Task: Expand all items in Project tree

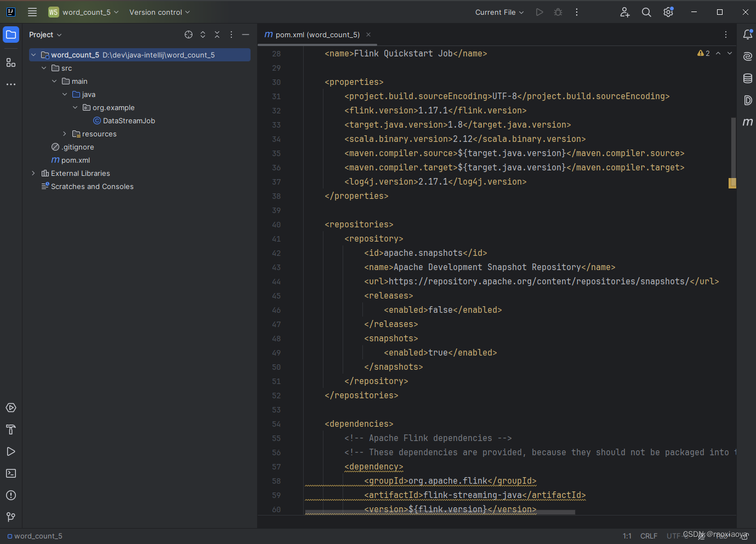Action: (x=203, y=35)
